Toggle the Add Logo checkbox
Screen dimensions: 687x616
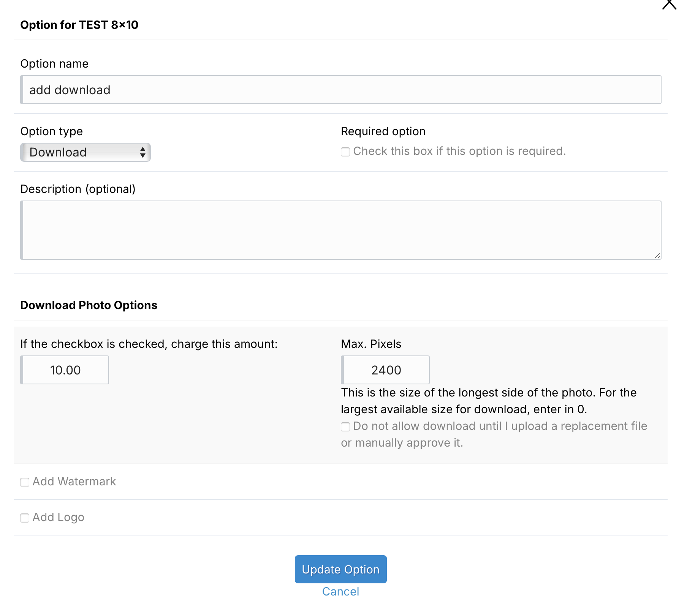tap(25, 518)
